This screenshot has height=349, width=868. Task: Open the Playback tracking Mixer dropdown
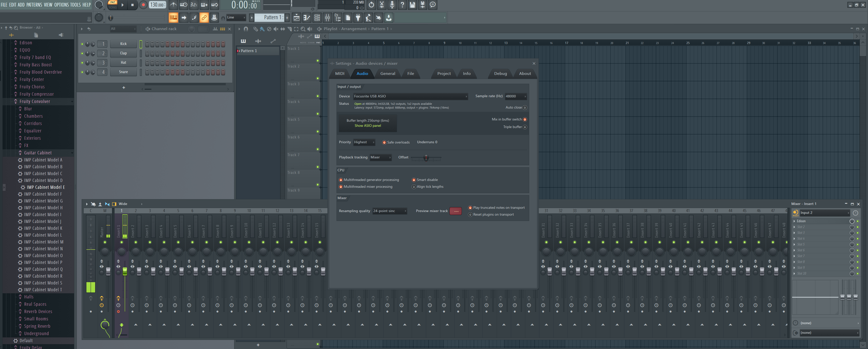[x=381, y=157]
